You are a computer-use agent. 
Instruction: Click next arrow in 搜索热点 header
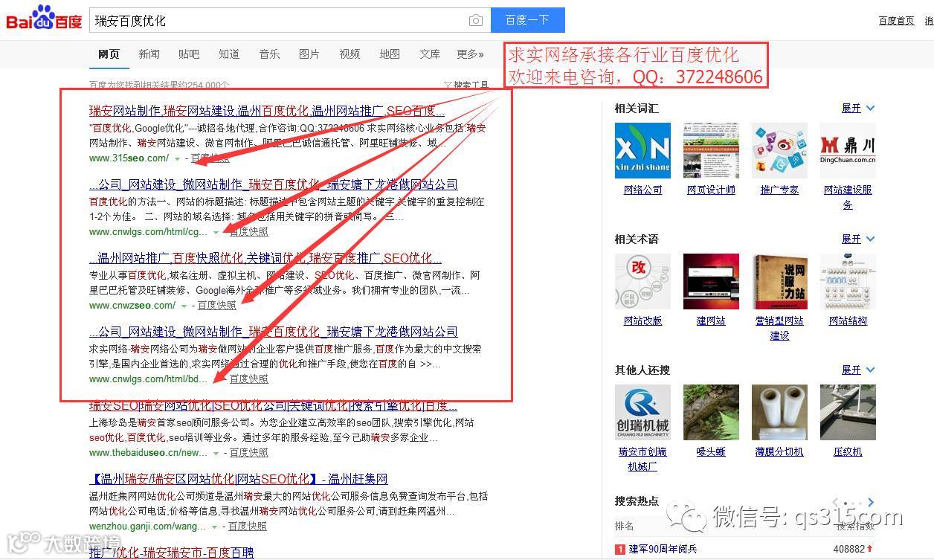coord(871,502)
